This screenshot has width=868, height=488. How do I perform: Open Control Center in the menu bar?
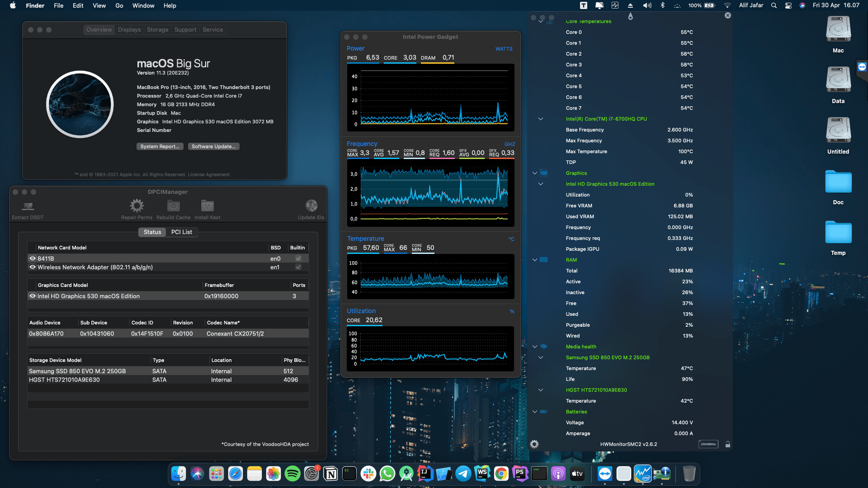point(788,5)
